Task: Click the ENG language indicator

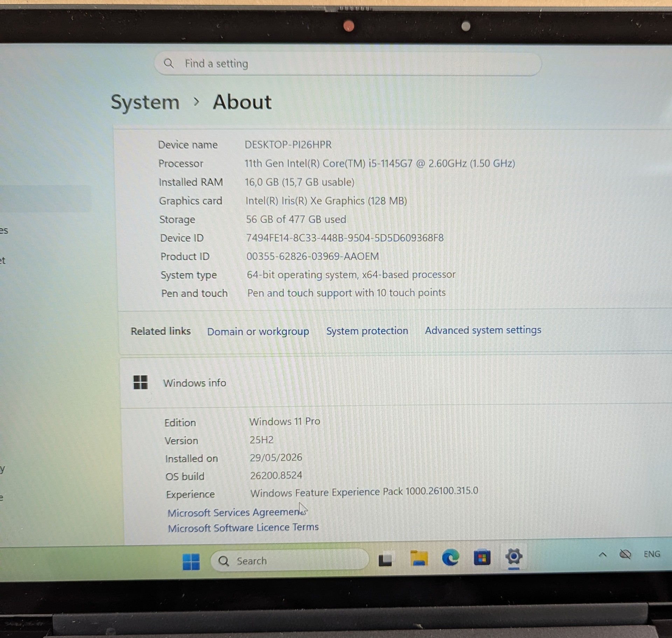Action: coord(652,554)
